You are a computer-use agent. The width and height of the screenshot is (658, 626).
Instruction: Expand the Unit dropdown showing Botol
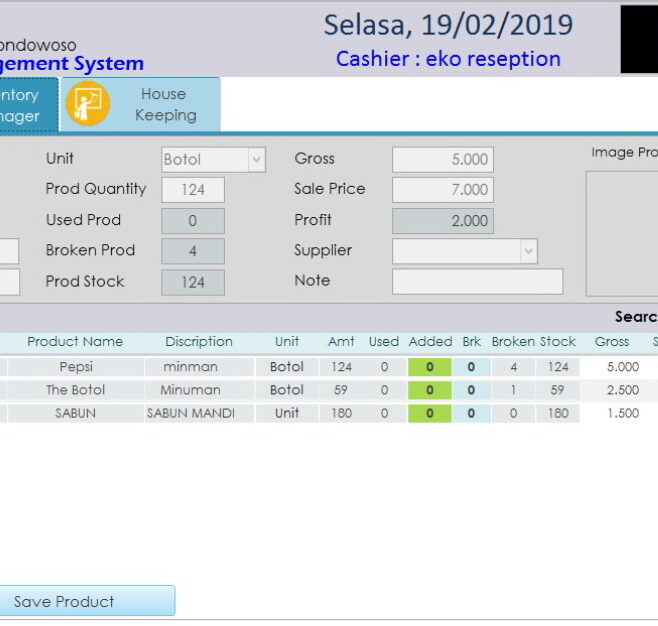pos(256,160)
